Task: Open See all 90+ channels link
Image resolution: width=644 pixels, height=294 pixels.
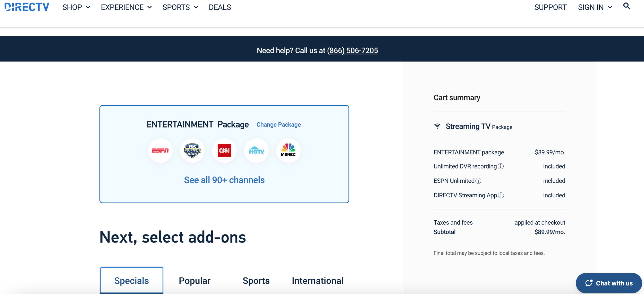Action: pyautogui.click(x=224, y=180)
